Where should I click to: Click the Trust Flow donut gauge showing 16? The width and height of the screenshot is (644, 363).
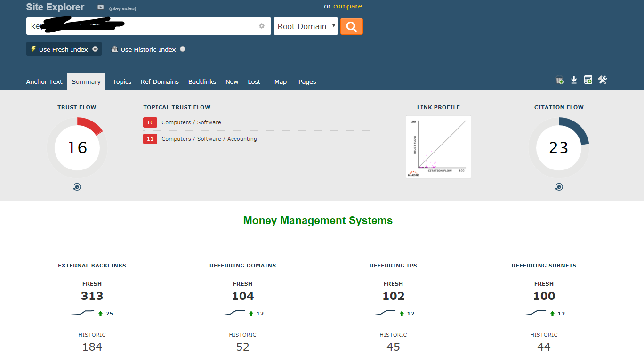(77, 148)
